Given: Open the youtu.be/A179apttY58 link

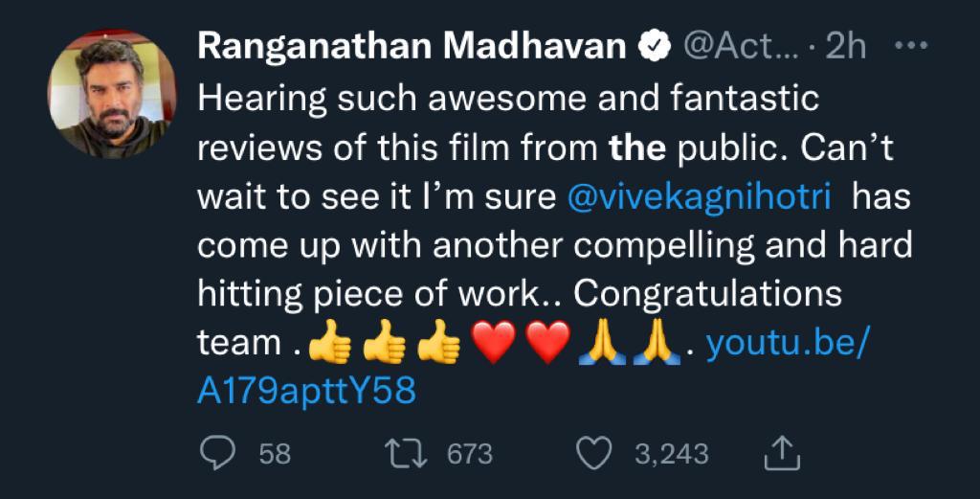Looking at the screenshot, I should (785, 343).
